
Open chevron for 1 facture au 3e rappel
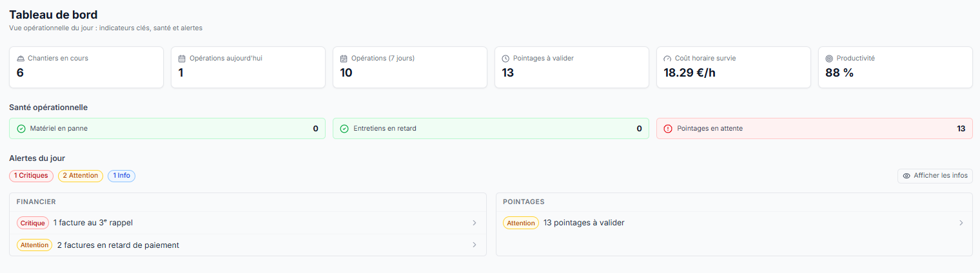pyautogui.click(x=475, y=223)
